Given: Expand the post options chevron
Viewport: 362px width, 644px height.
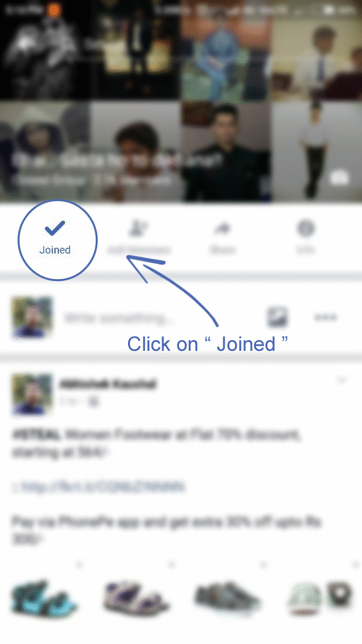Looking at the screenshot, I should [341, 380].
